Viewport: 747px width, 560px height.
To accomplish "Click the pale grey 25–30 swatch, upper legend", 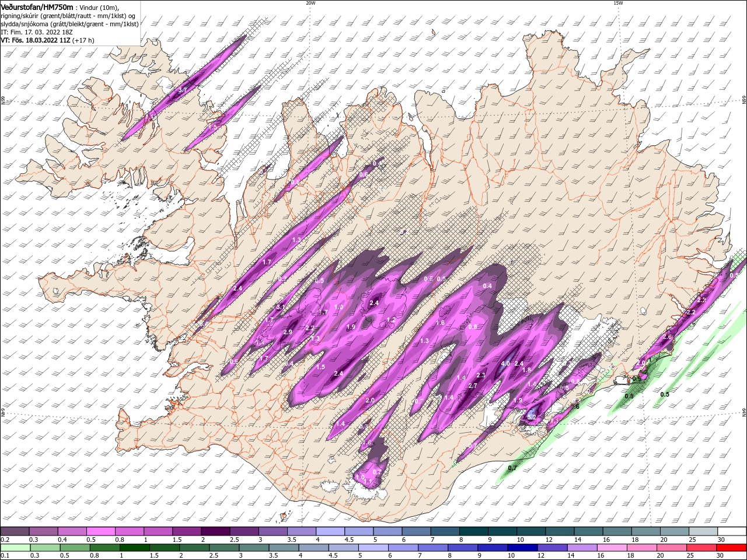I will tap(703, 531).
